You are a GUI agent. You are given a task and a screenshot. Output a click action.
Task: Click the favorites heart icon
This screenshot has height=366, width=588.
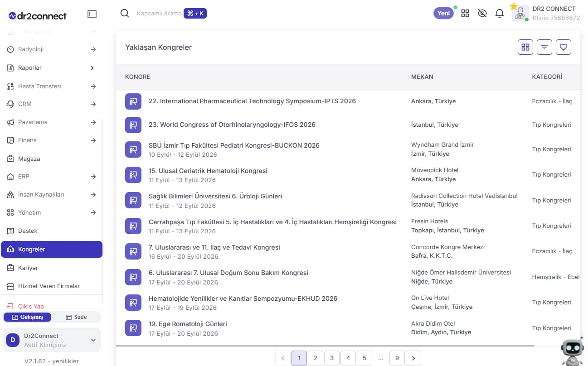[564, 47]
